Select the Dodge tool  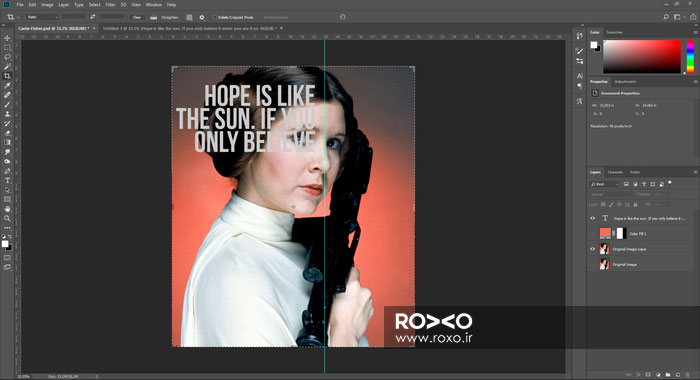pos(7,162)
